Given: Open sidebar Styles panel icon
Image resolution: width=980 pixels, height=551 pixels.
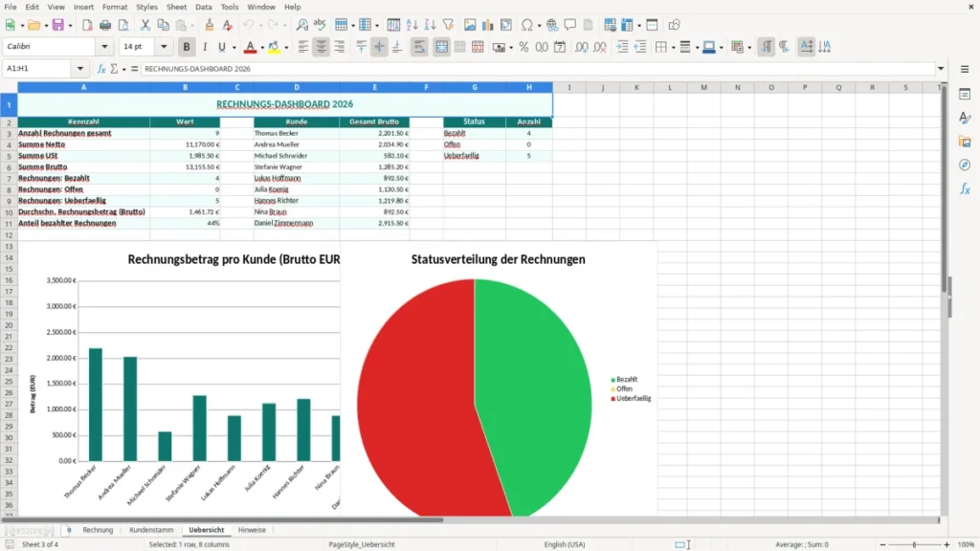Looking at the screenshot, I should (965, 118).
